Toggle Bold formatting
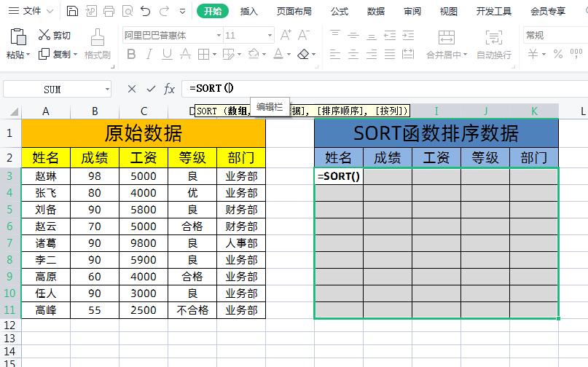588x367 pixels. 131,55
